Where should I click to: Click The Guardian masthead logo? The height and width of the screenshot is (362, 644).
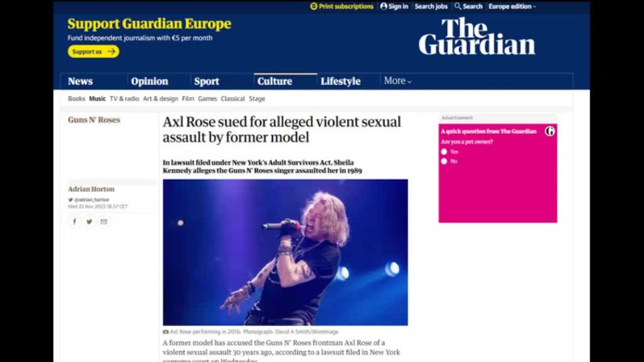[x=477, y=37]
